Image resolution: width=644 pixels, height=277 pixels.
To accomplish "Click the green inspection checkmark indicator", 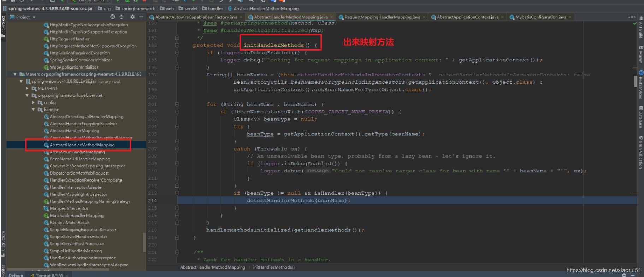I will click(635, 24).
